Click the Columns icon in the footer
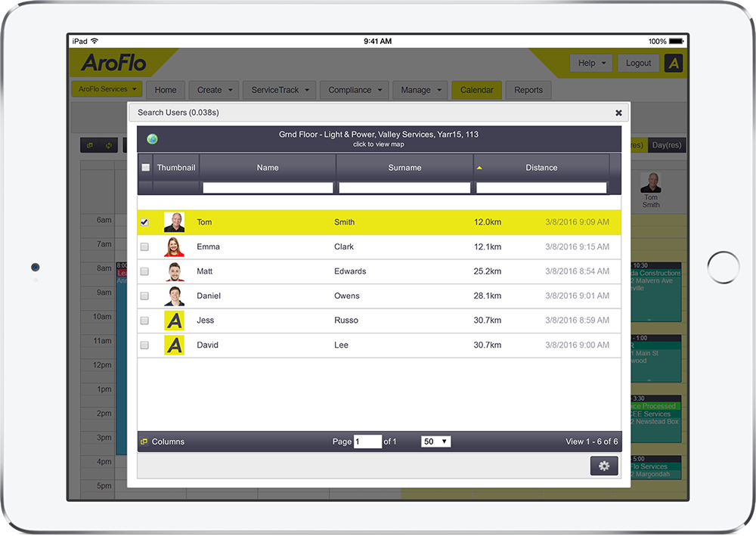Image resolution: width=756 pixels, height=536 pixels. click(144, 442)
